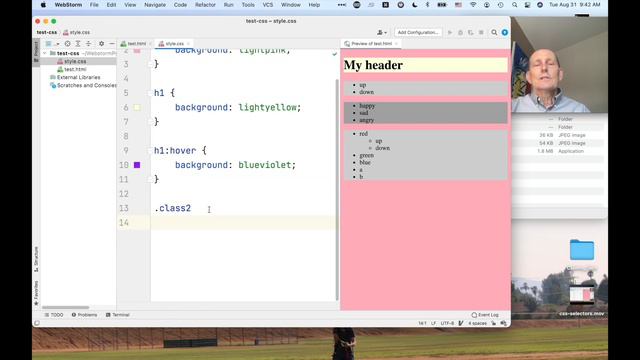
Task: Close the style.css editor tab
Action: 188,44
